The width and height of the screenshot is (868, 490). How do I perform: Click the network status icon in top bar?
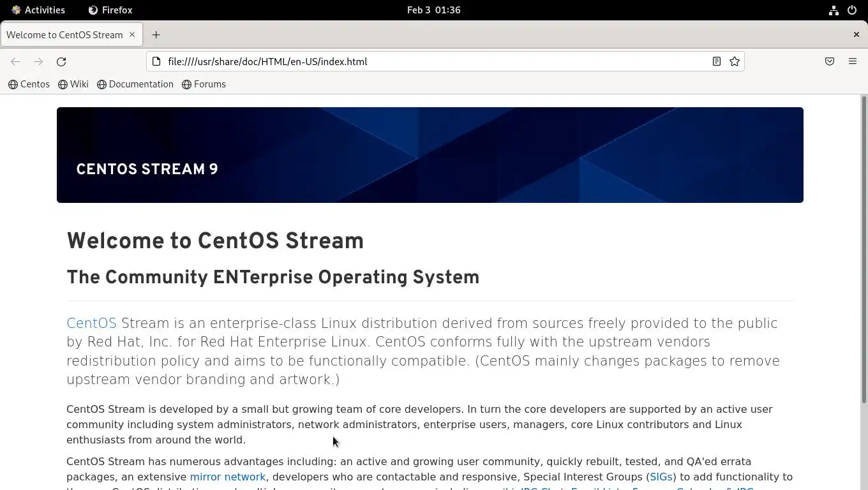pos(834,10)
